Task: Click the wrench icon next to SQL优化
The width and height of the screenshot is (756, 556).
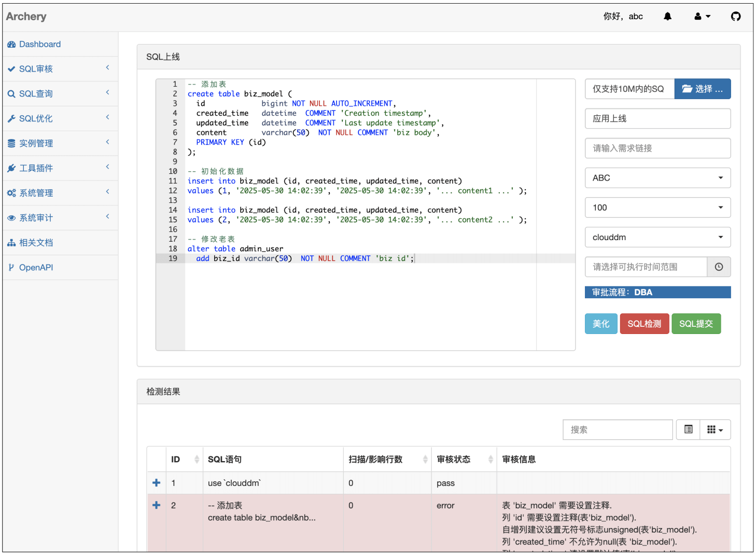Action: (11, 118)
